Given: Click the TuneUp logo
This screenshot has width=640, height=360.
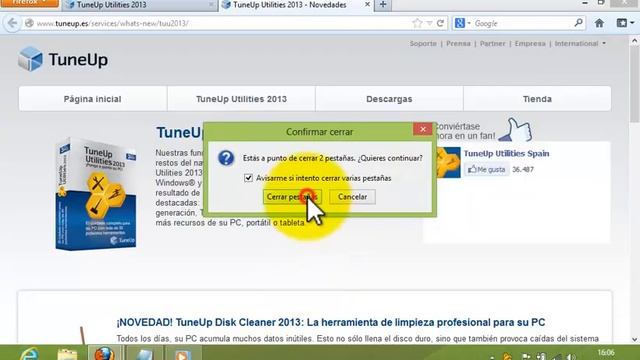Looking at the screenshot, I should tap(63, 60).
